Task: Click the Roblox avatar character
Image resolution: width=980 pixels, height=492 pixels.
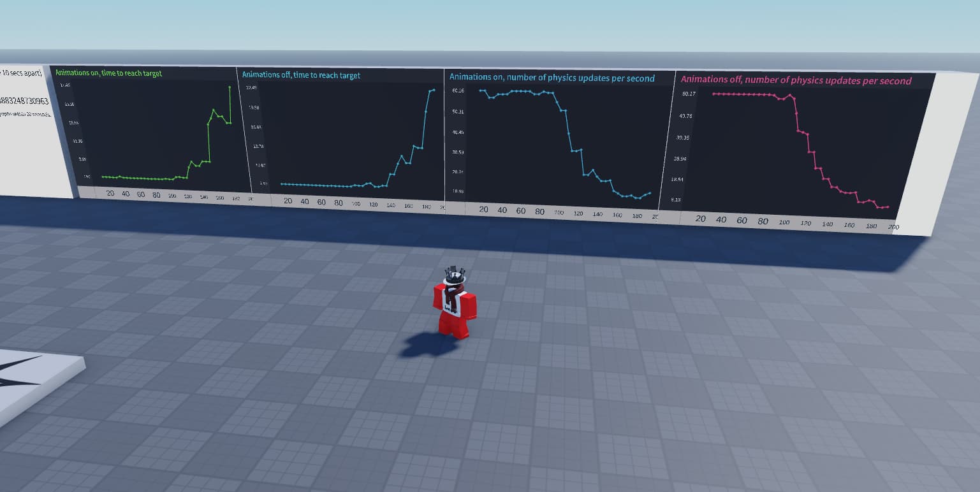Action: click(x=453, y=306)
